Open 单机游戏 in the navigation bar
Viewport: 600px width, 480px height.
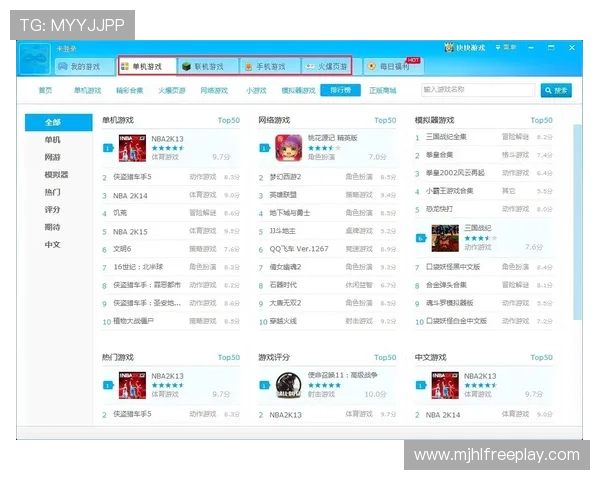point(87,90)
